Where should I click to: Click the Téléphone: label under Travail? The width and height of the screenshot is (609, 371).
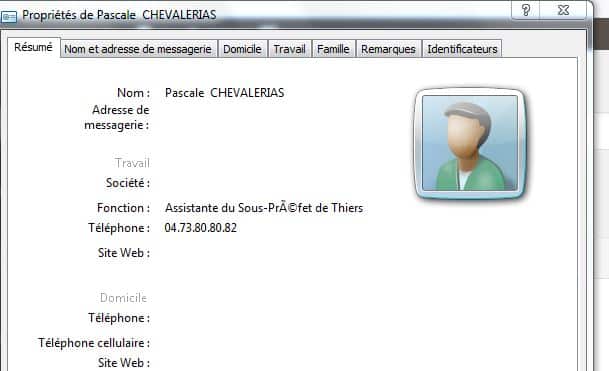(x=119, y=228)
